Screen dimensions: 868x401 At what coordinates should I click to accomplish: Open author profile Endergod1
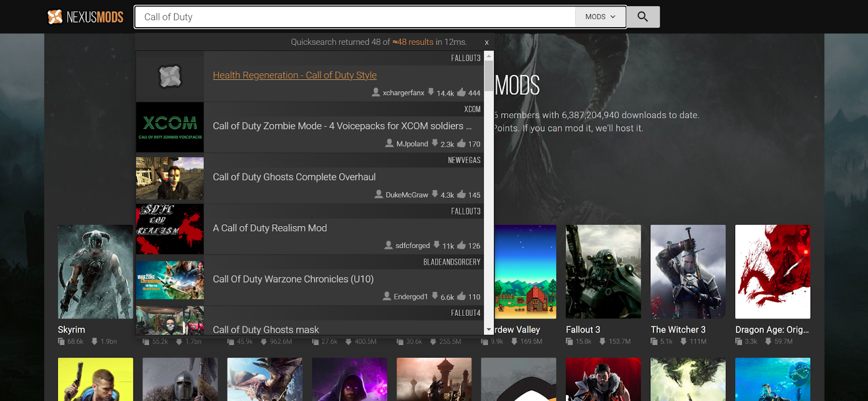coord(411,296)
